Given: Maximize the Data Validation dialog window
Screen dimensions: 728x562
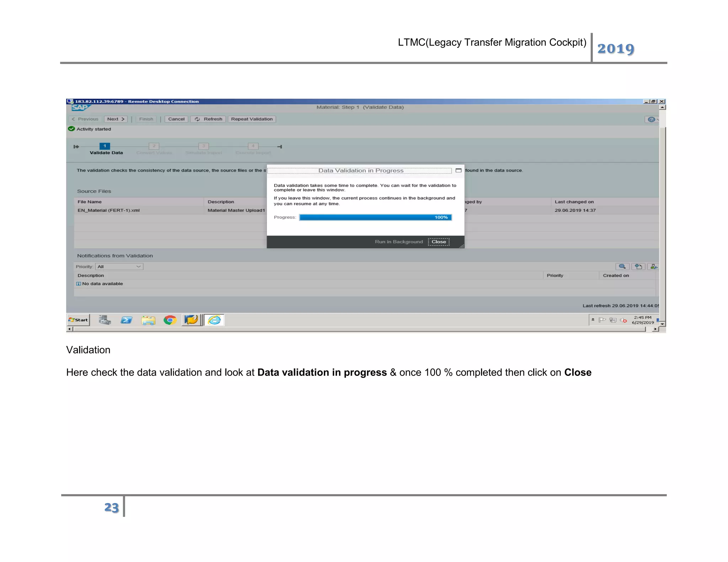Looking at the screenshot, I should pos(459,171).
